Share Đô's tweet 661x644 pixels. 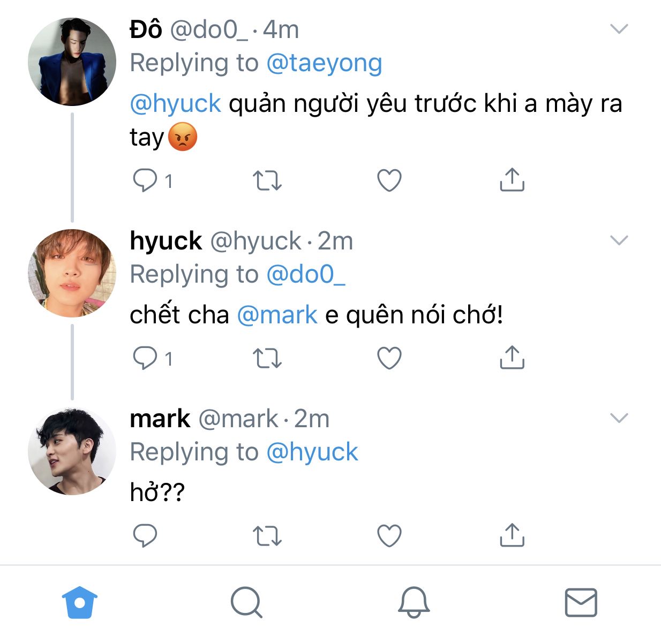(512, 180)
